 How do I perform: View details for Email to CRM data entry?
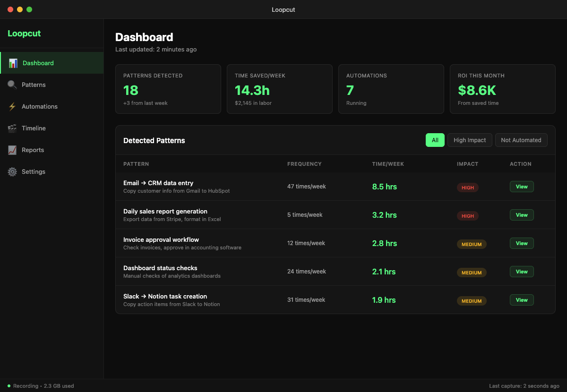click(521, 187)
